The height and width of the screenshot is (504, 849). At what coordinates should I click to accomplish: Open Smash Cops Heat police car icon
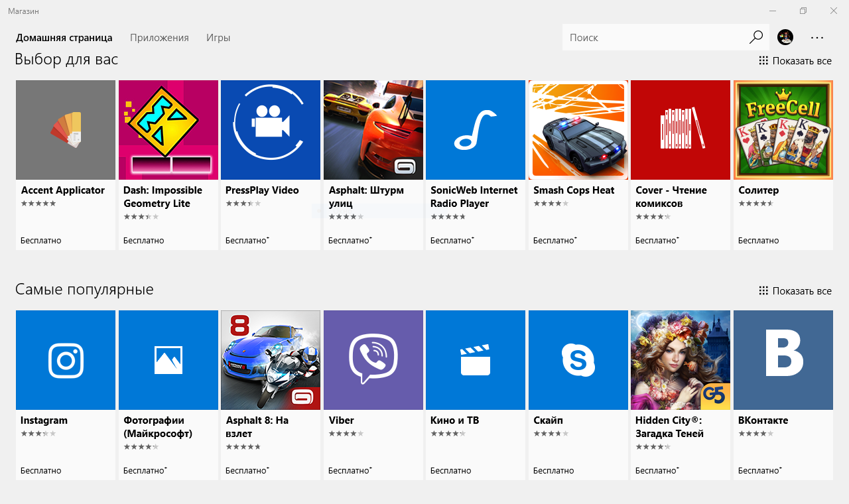point(578,130)
